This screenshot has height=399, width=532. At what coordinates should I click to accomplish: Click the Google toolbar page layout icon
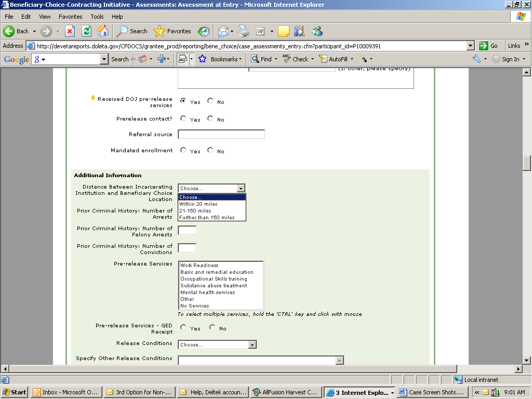point(183,59)
